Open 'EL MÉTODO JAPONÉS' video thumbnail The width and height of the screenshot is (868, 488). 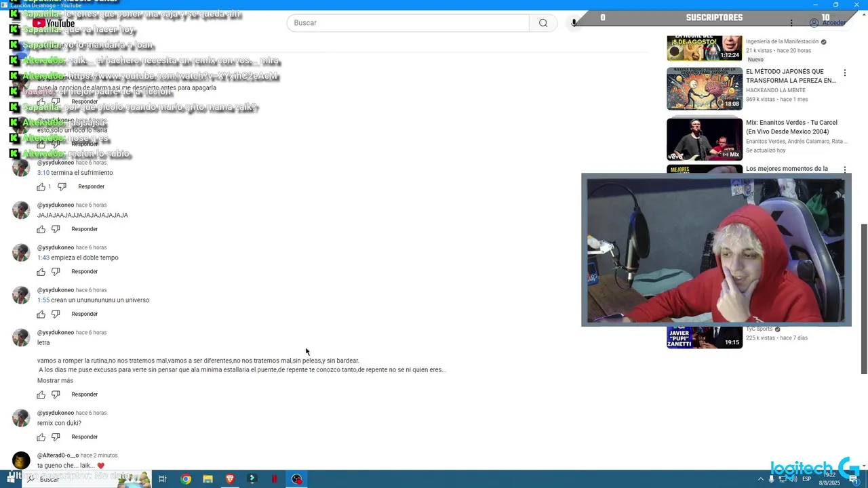(x=705, y=88)
